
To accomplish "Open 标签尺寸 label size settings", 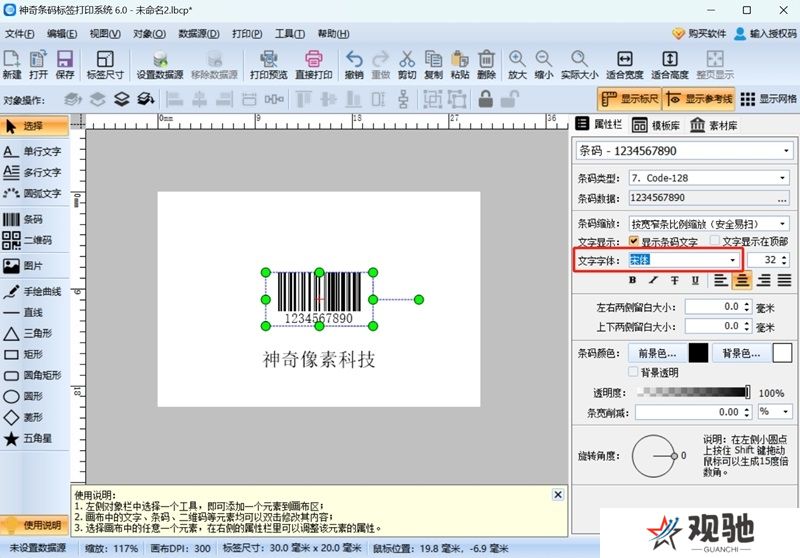I will [105, 64].
